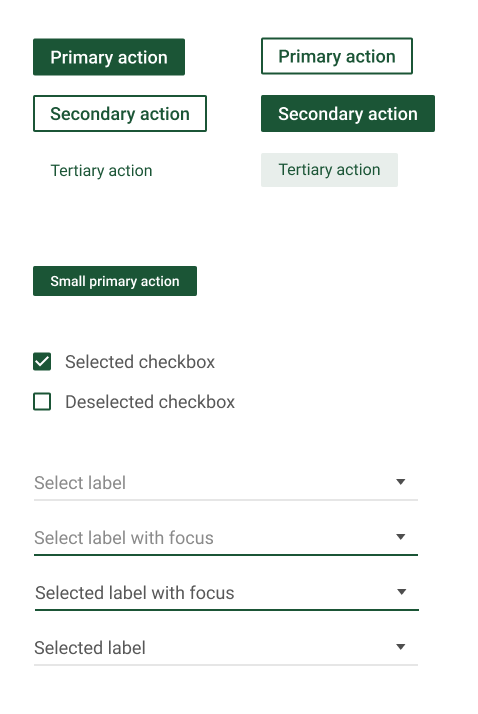Click the plain Tertiary action text button
Image resolution: width=478 pixels, height=714 pixels.
tap(101, 171)
